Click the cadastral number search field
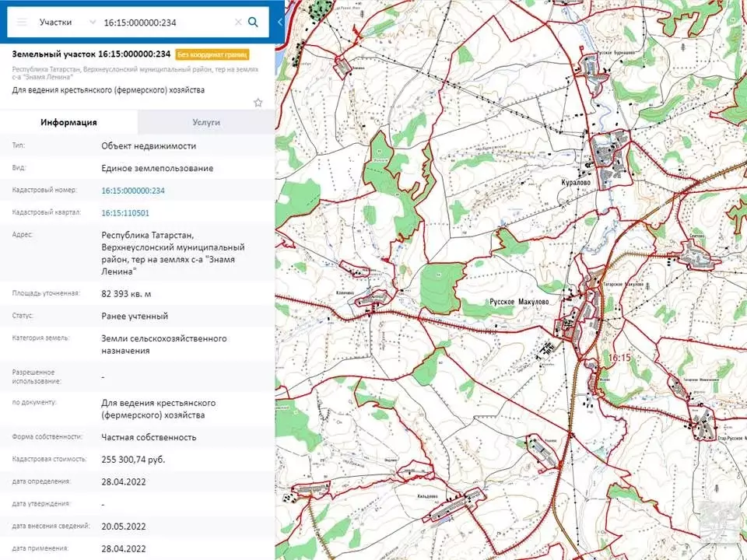 click(x=165, y=23)
